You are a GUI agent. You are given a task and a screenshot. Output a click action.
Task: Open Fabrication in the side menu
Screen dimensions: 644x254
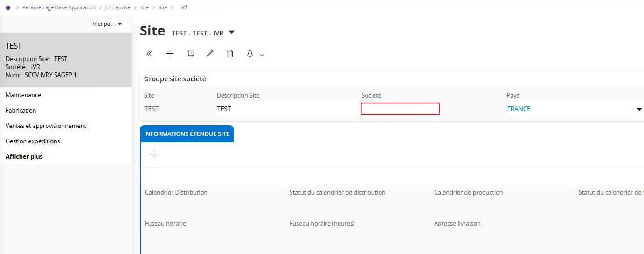(21, 110)
